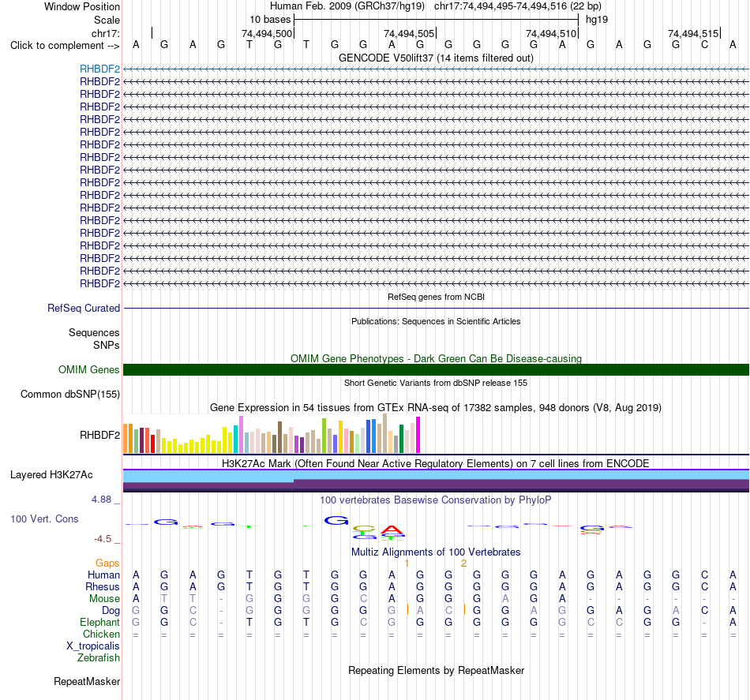
Task: Click the 'Sequences' track label
Action: coord(94,332)
